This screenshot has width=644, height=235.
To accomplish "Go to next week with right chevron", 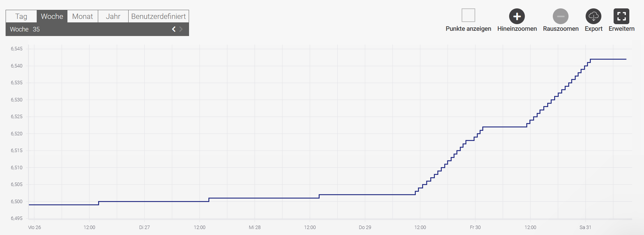I will pyautogui.click(x=181, y=29).
